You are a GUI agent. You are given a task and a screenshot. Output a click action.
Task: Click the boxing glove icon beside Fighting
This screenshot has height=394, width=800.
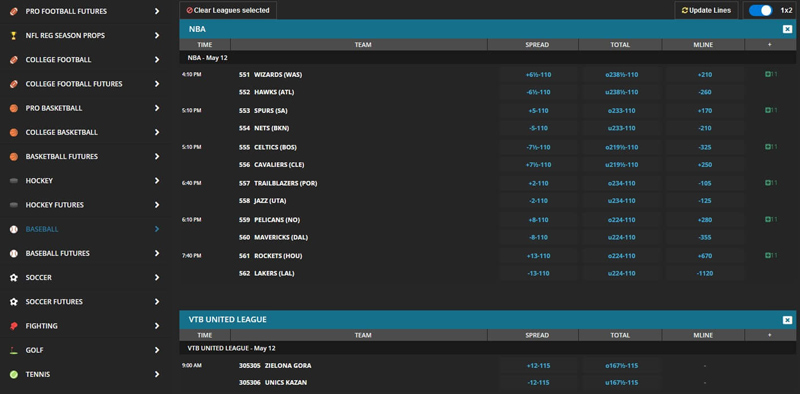(14, 326)
